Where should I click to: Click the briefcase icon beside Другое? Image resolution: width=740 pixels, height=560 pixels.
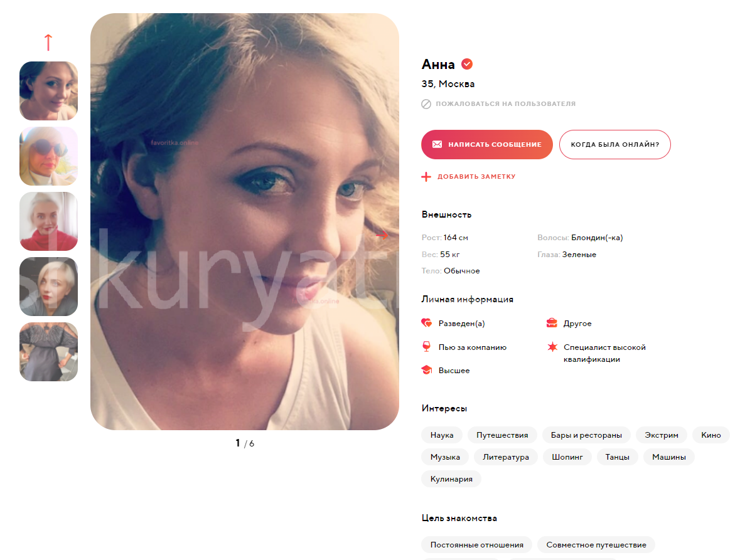click(552, 323)
